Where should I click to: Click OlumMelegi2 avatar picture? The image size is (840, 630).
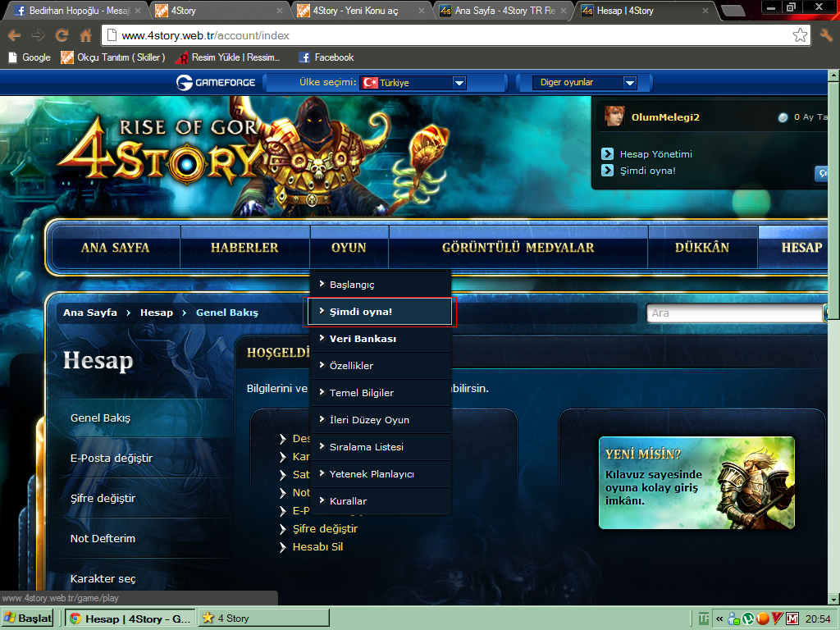pos(614,116)
